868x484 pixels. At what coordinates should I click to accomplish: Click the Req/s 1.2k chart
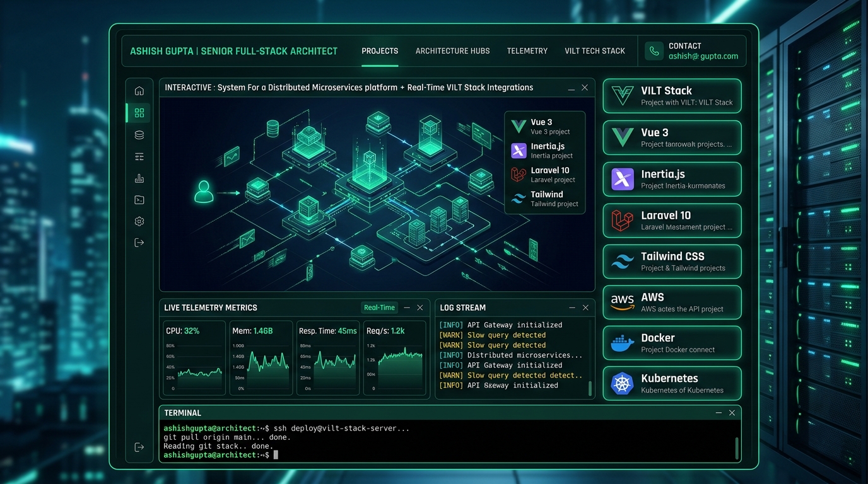[395, 358]
